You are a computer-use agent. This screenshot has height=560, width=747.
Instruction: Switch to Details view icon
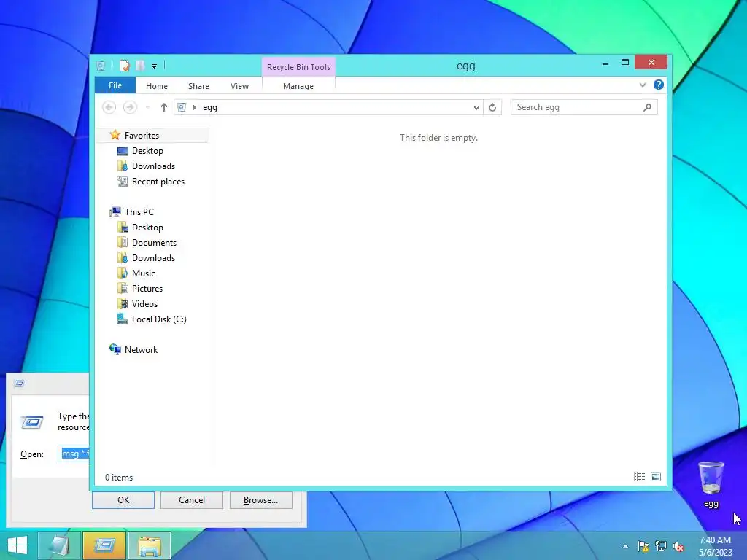click(x=639, y=477)
